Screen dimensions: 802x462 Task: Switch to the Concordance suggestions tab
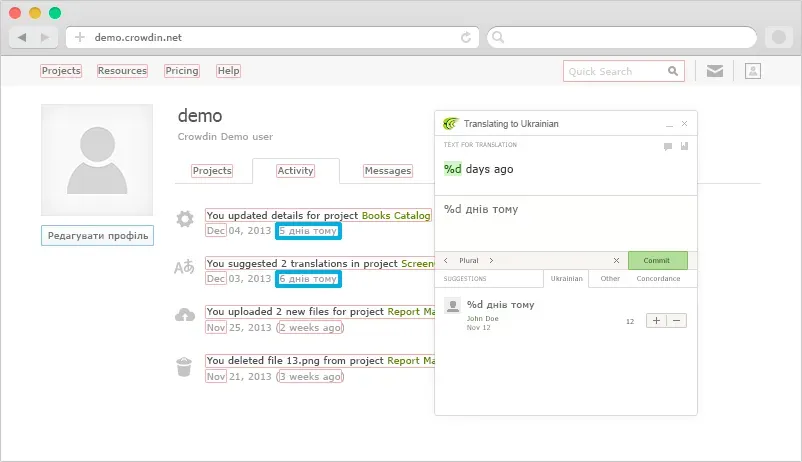(658, 279)
